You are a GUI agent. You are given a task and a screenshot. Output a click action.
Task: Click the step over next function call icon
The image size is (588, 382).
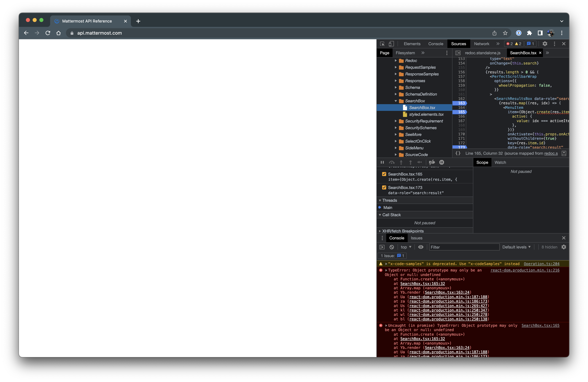[x=392, y=162]
